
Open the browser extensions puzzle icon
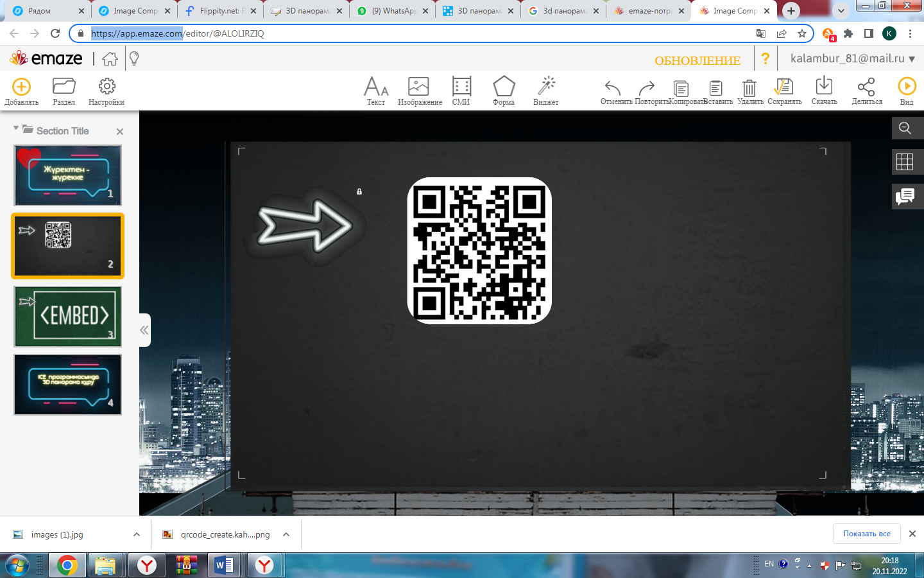click(x=848, y=33)
